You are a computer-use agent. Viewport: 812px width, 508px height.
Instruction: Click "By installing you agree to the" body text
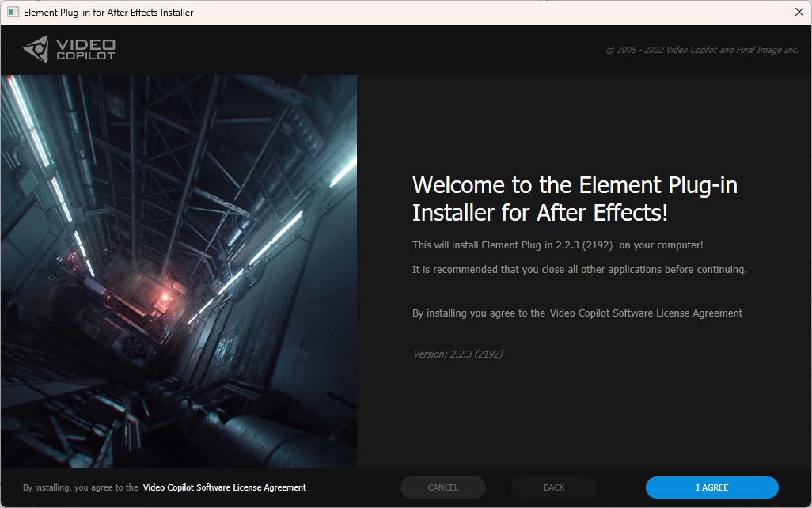pyautogui.click(x=478, y=313)
